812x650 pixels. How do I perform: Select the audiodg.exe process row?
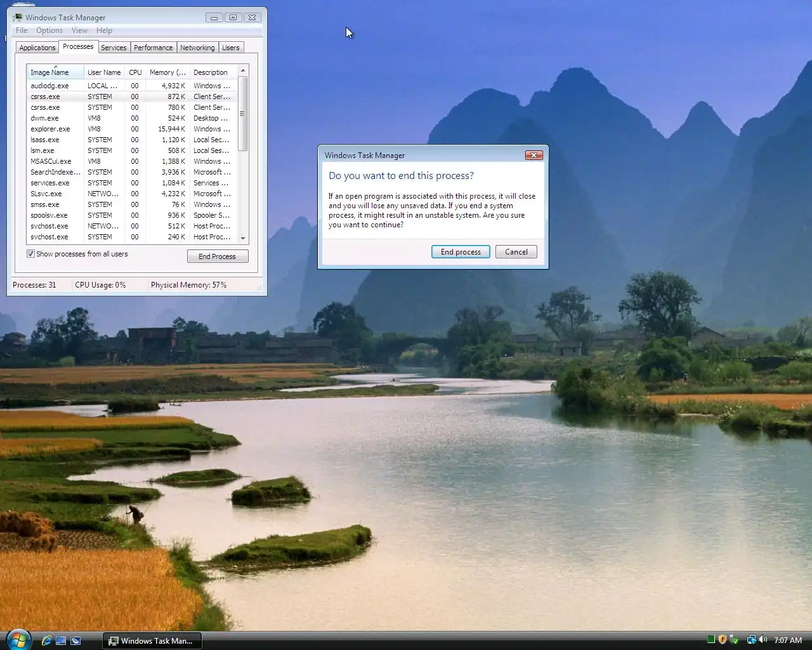[x=132, y=86]
